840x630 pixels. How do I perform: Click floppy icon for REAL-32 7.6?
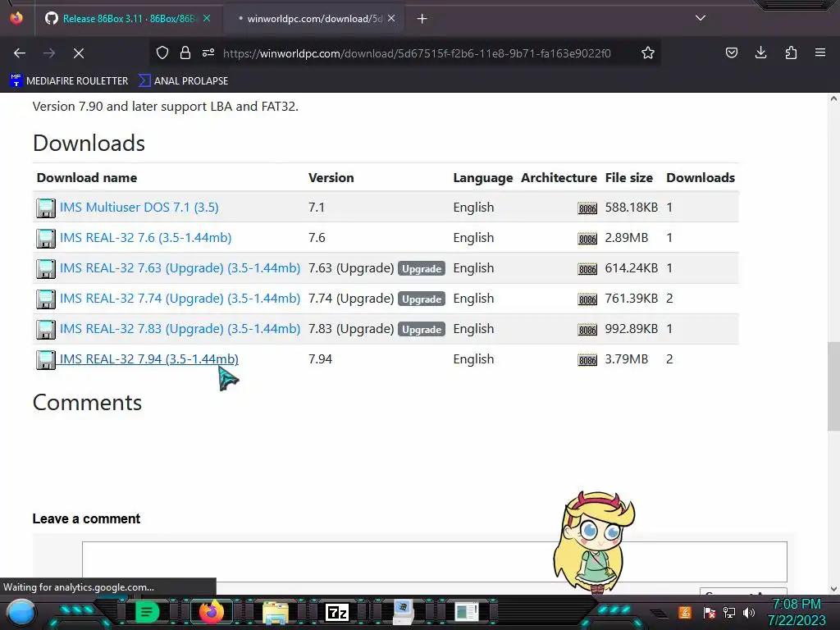46,239
